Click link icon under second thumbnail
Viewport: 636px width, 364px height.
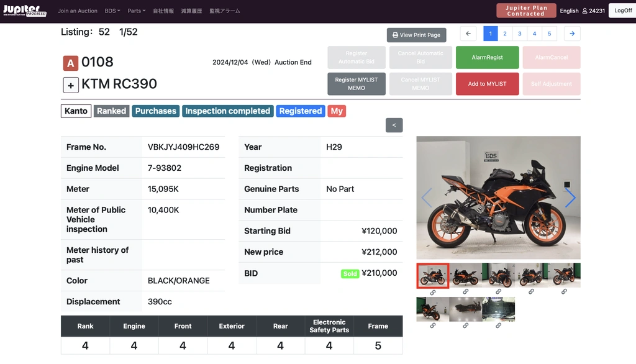click(466, 291)
